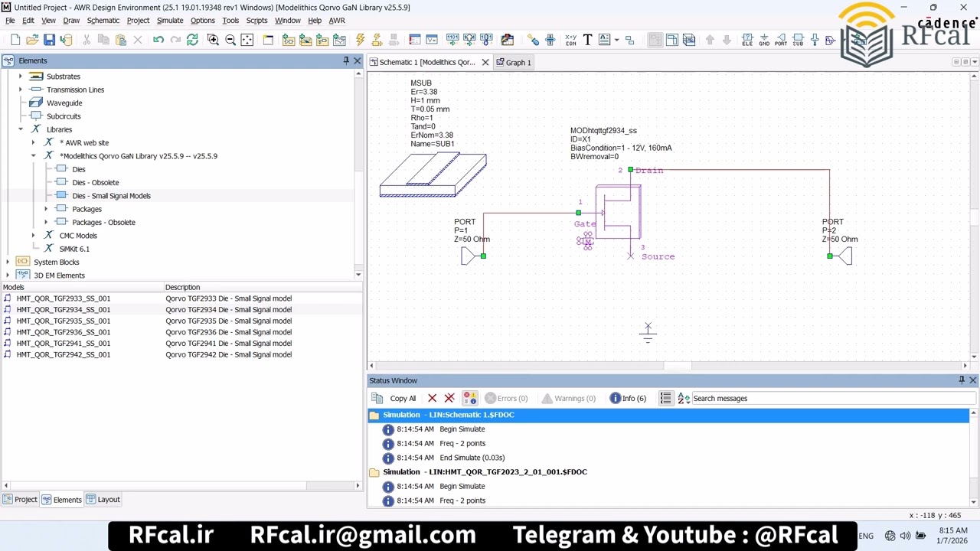Switch to the Graph 1 tab
980x551 pixels.
(513, 62)
